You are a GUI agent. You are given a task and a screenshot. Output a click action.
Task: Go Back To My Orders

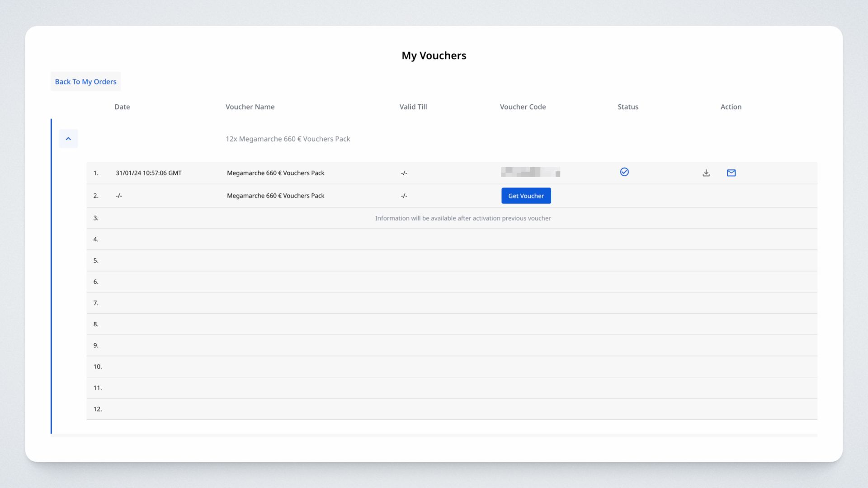pyautogui.click(x=85, y=82)
